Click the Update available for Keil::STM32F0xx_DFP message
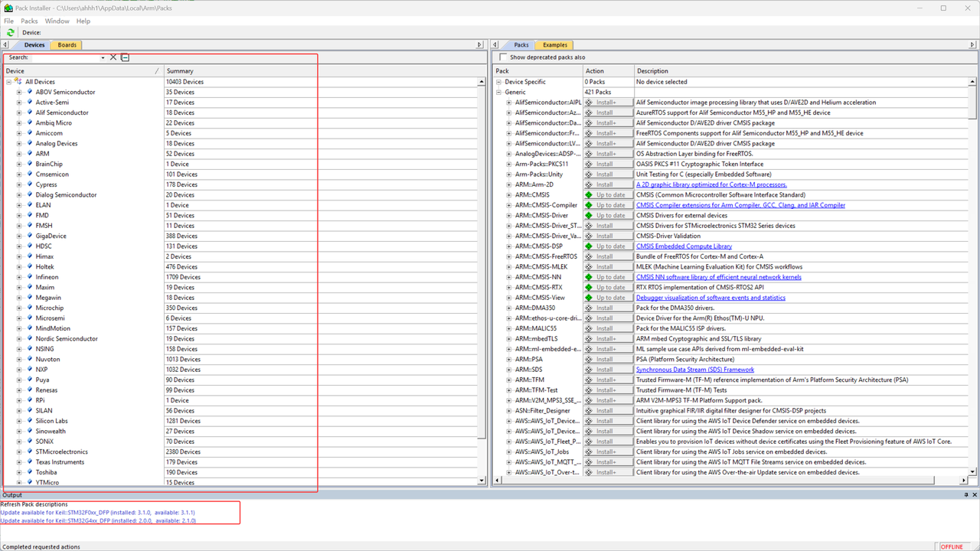The height and width of the screenshot is (551, 980). pyautogui.click(x=97, y=512)
